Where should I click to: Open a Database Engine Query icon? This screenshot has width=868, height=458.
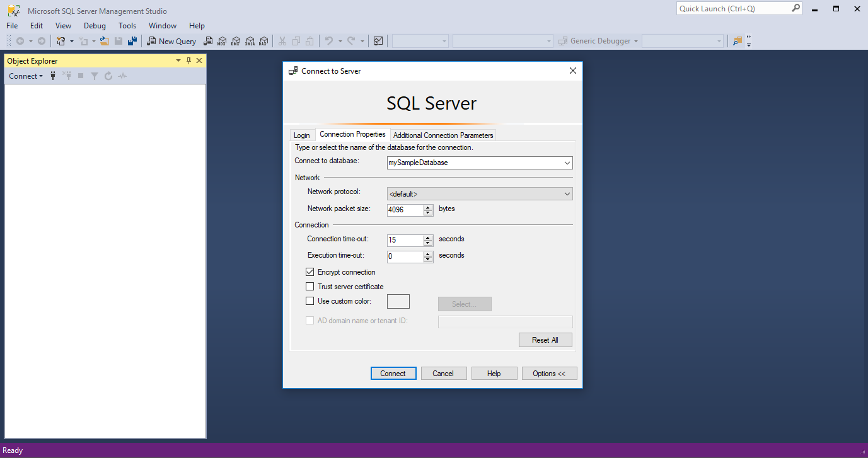tap(208, 41)
